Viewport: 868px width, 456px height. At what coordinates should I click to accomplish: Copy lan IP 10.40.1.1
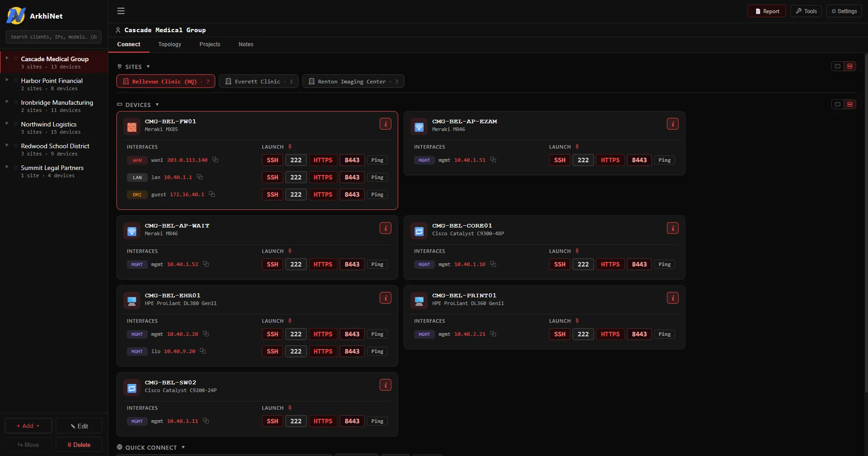[200, 177]
